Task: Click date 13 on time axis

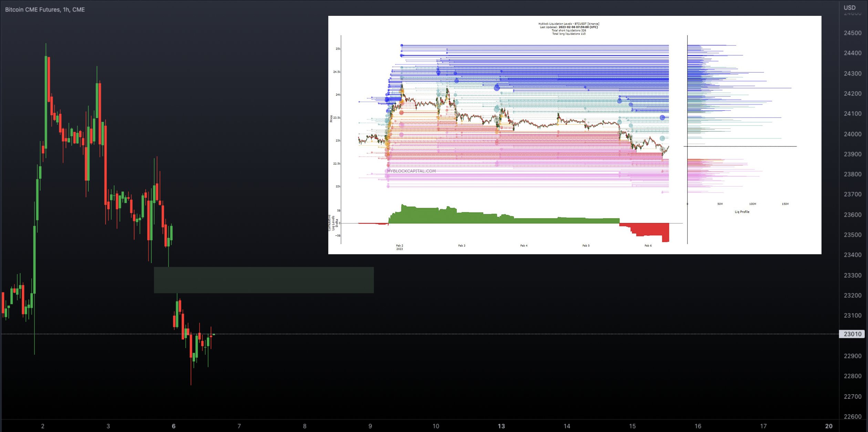Action: 501,426
